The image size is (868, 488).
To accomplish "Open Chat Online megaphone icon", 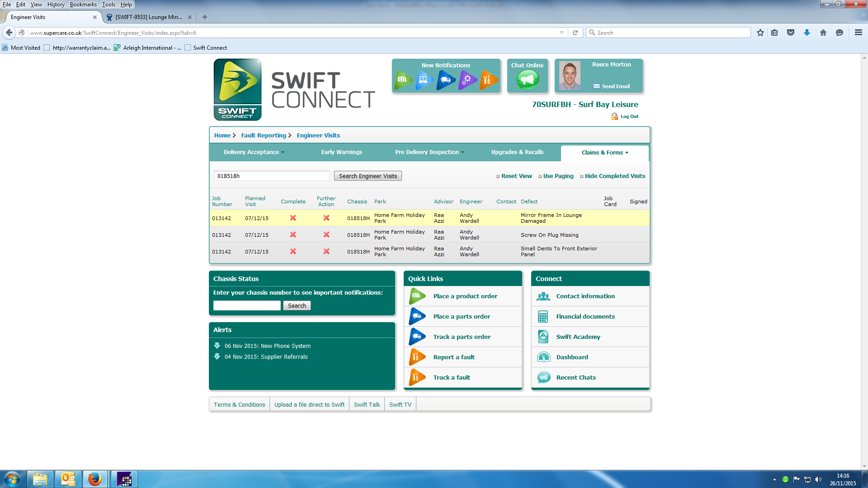I will (528, 80).
